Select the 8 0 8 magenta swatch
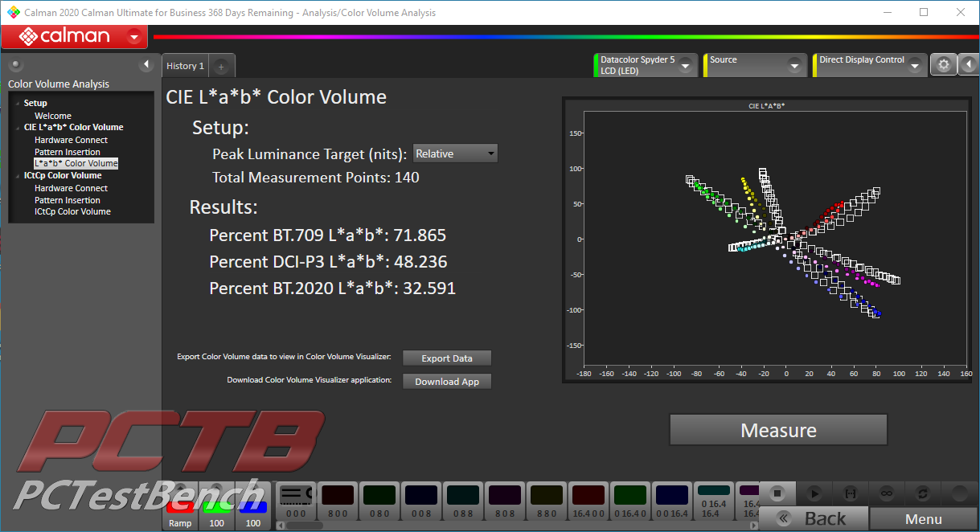 point(504,501)
